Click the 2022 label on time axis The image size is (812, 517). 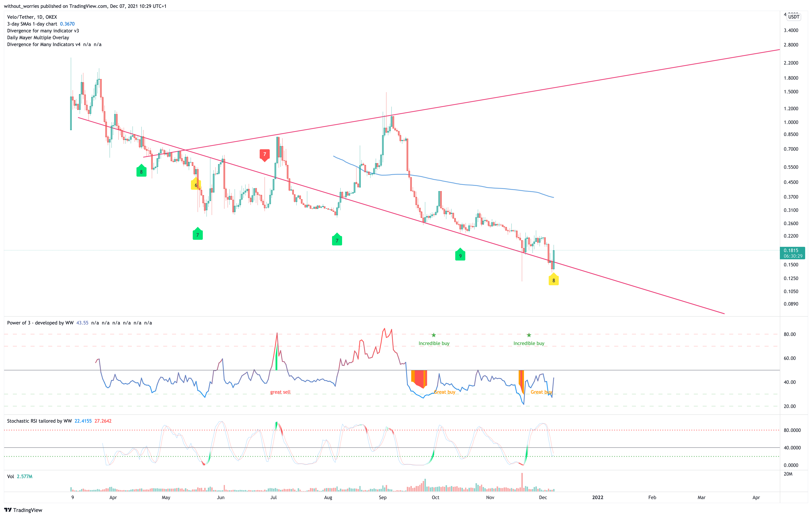(598, 497)
